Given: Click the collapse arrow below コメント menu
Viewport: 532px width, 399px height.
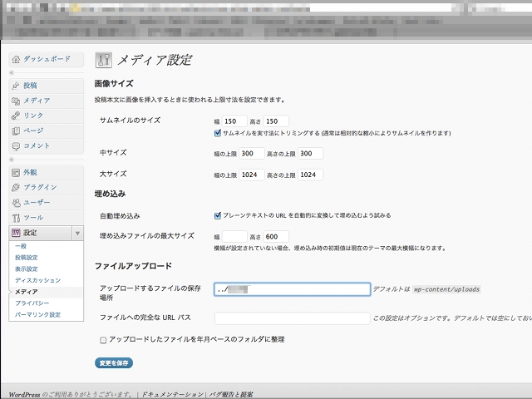Looking at the screenshot, I should pos(12,160).
